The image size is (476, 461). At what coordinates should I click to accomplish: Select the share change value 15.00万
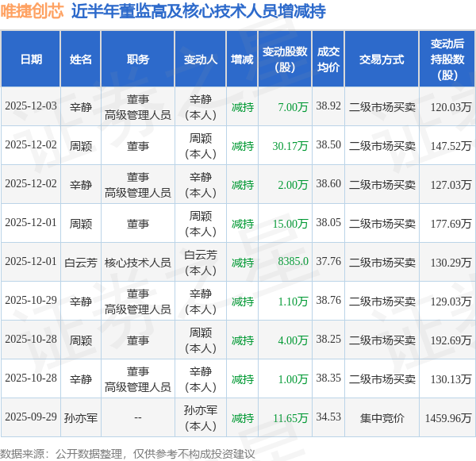(290, 224)
